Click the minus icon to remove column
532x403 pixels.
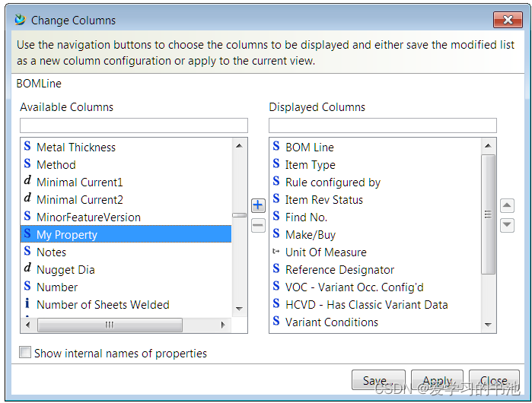(258, 225)
